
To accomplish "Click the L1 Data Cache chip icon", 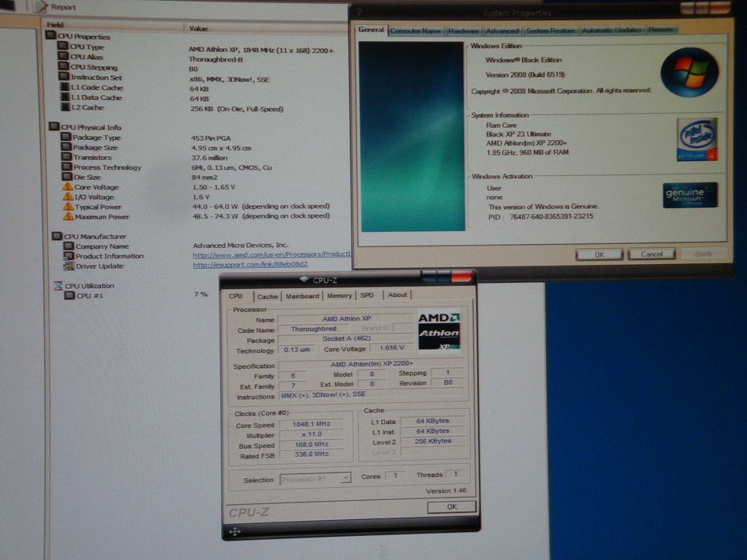I will point(65,97).
